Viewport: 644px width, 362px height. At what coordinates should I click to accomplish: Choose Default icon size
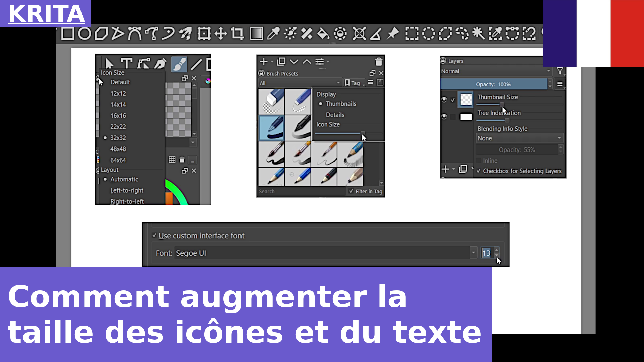pos(120,82)
